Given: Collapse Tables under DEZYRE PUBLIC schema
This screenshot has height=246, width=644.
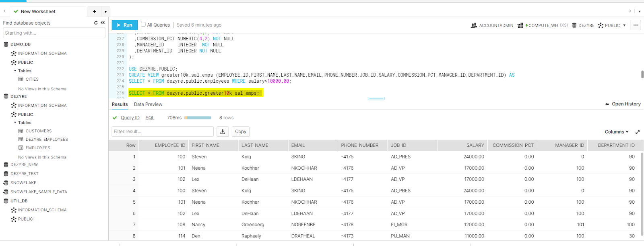Looking at the screenshot, I should pos(15,123).
